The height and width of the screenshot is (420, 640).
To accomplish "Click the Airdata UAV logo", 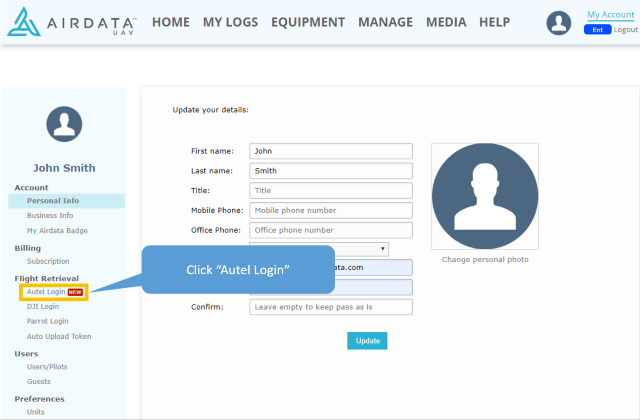I will [72, 22].
